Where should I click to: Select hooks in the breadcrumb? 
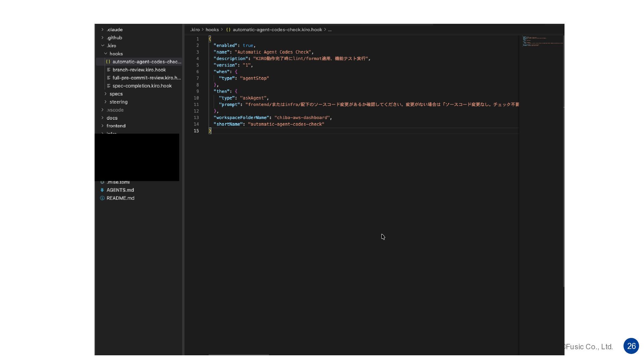212,30
